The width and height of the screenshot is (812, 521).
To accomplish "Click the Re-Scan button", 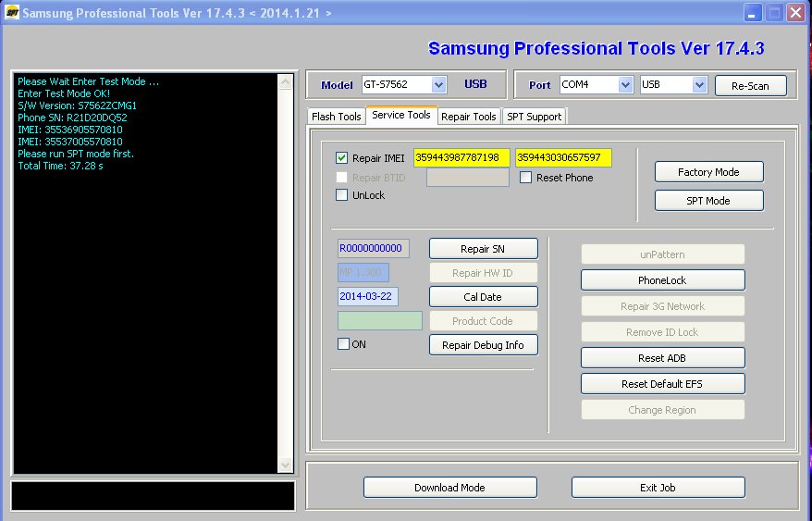I will pyautogui.click(x=750, y=86).
